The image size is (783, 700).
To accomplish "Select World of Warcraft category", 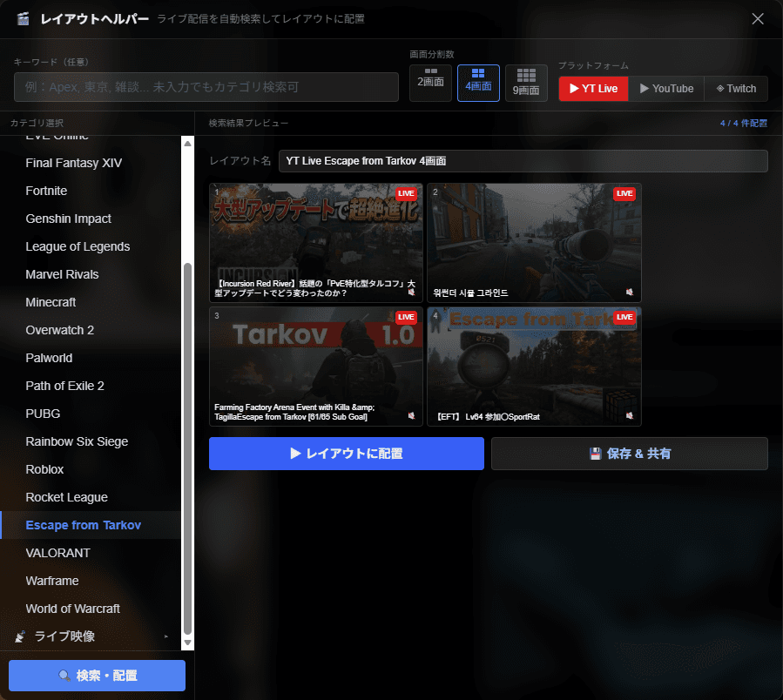I will pos(91,609).
